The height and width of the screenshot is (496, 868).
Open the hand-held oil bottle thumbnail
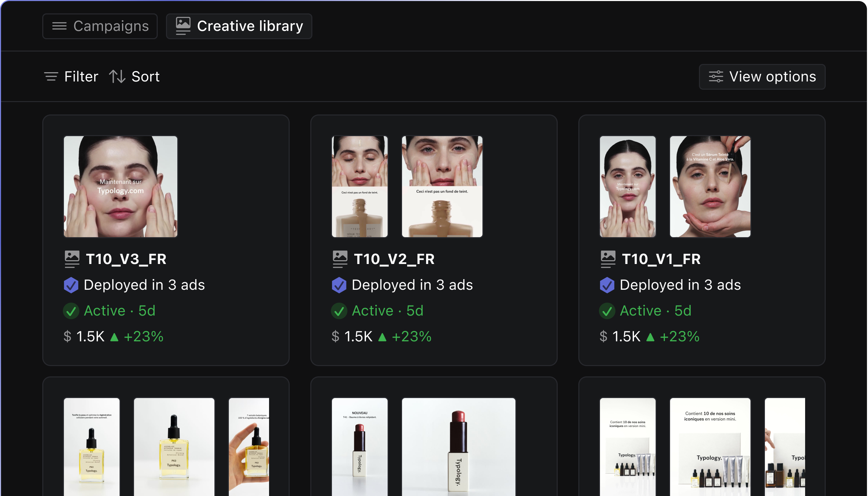click(x=249, y=447)
